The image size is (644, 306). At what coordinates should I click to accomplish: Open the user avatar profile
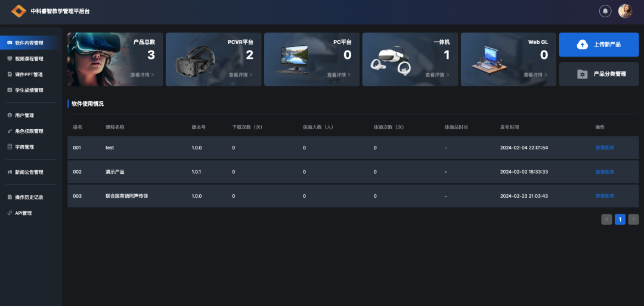tap(625, 11)
